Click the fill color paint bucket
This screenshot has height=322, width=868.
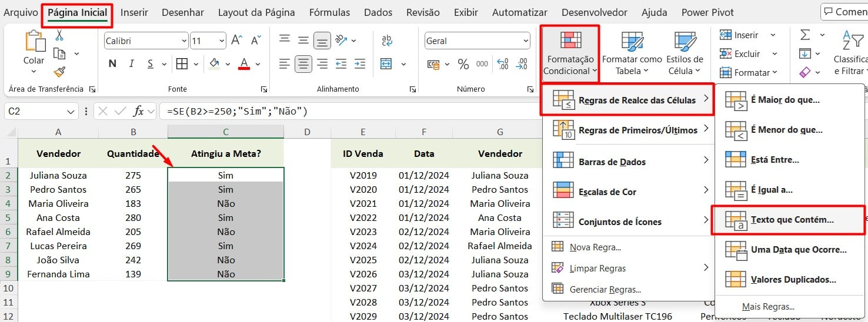pos(215,63)
